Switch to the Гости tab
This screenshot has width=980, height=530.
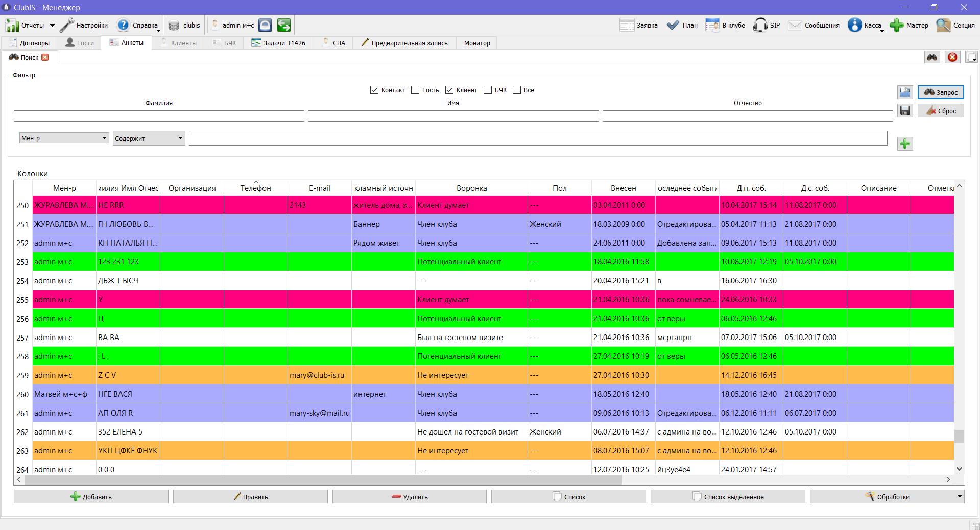click(80, 43)
